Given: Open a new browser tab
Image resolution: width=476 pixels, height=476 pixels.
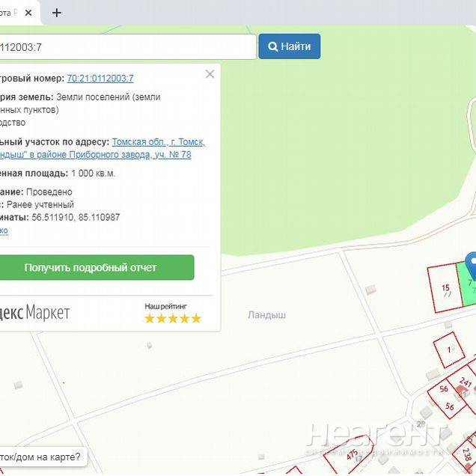Looking at the screenshot, I should coord(57,13).
